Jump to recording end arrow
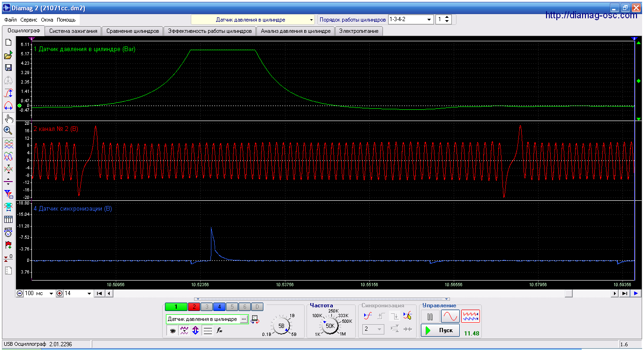 [x=624, y=293]
